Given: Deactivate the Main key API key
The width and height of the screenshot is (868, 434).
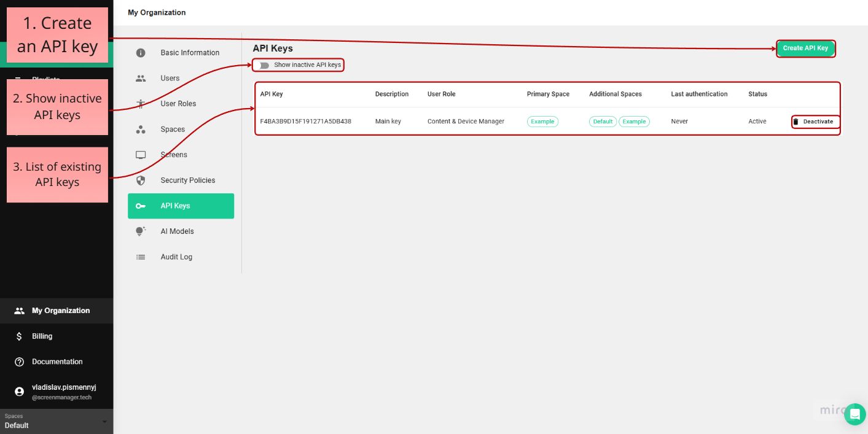Looking at the screenshot, I should click(x=816, y=122).
